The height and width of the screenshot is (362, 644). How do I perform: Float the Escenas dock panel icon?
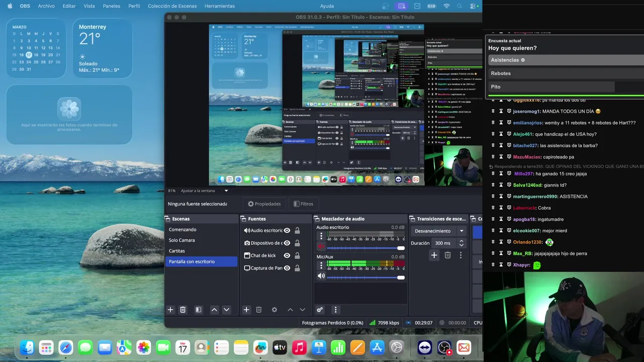168,219
